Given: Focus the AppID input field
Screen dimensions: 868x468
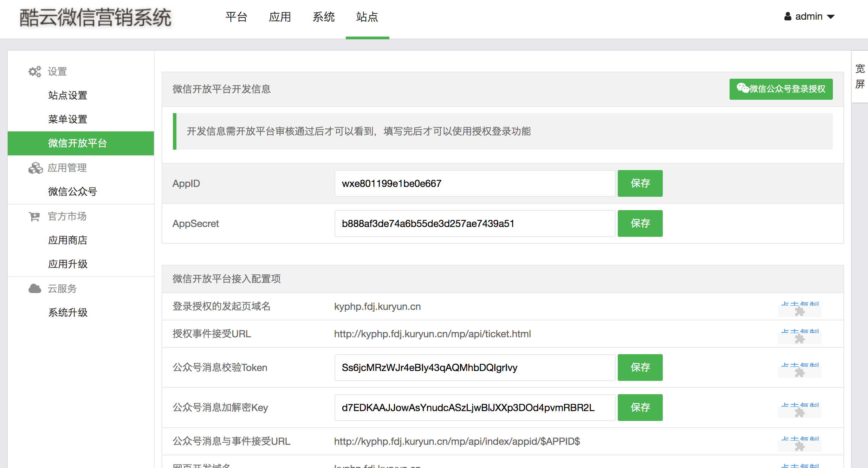Looking at the screenshot, I should coord(475,183).
